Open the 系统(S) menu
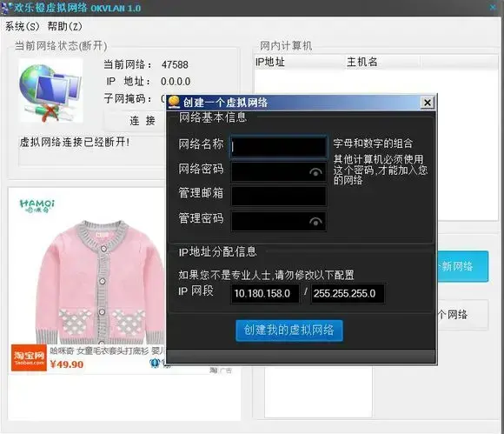Image resolution: width=504 pixels, height=434 pixels. (23, 26)
